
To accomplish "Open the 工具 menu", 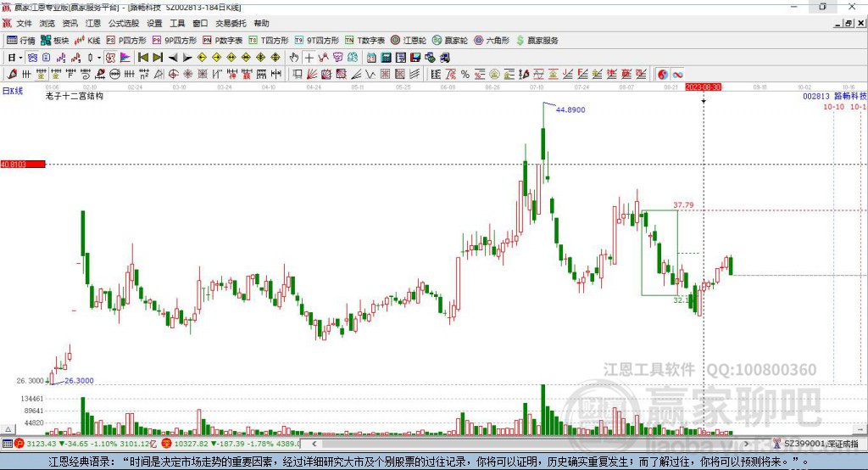I will (177, 23).
